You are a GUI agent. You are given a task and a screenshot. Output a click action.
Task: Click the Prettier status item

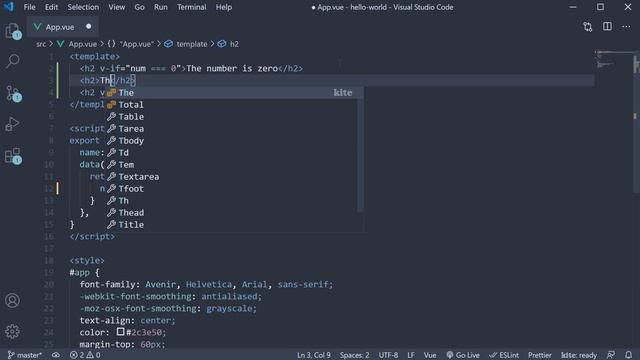coord(540,355)
